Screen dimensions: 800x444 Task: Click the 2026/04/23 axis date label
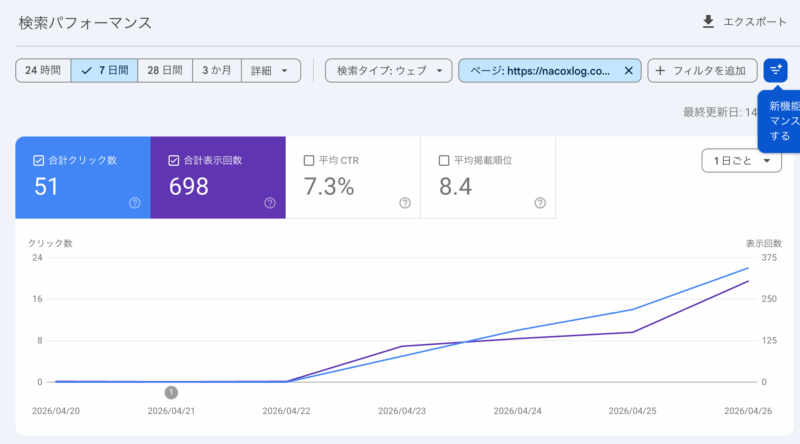tap(402, 411)
